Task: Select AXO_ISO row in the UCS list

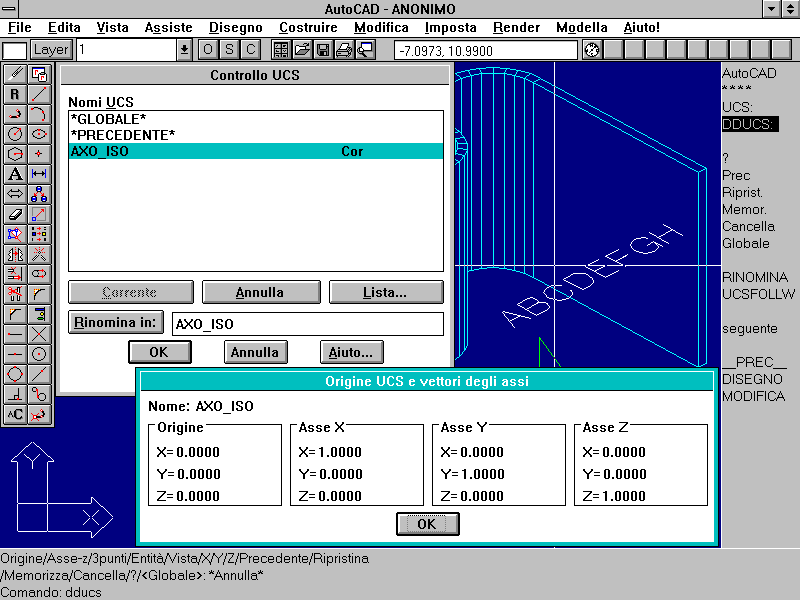Action: 256,151
